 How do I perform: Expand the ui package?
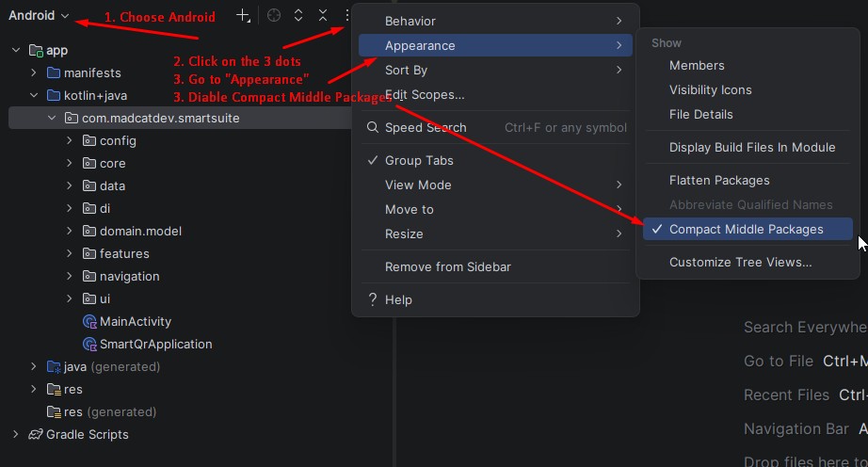pyautogui.click(x=70, y=298)
